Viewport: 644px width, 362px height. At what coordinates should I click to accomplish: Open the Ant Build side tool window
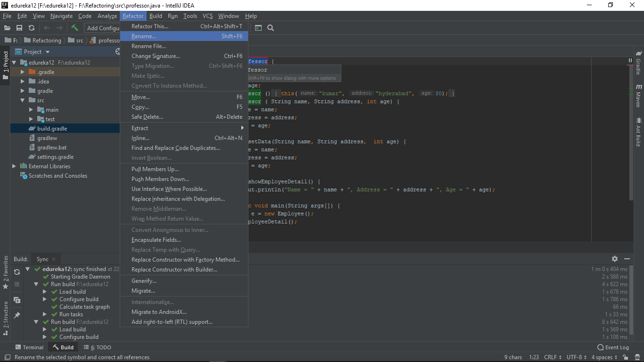click(x=639, y=132)
